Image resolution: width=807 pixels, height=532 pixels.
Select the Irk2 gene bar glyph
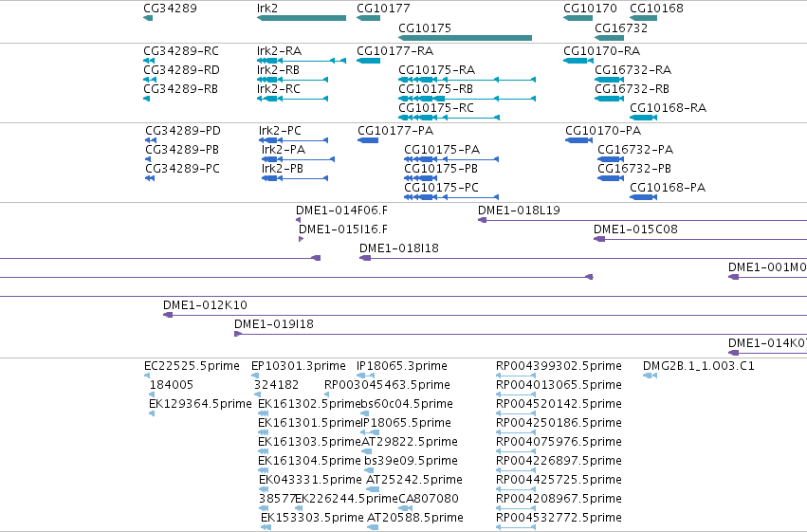[302, 18]
